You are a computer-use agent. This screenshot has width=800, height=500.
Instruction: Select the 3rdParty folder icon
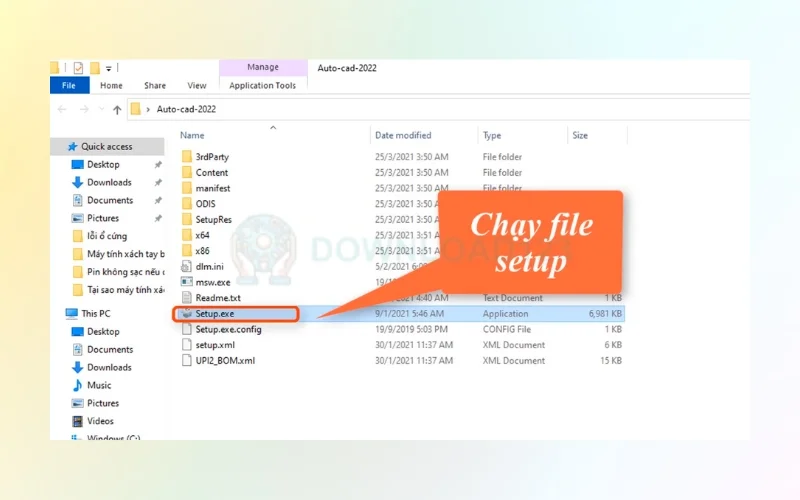coord(186,157)
